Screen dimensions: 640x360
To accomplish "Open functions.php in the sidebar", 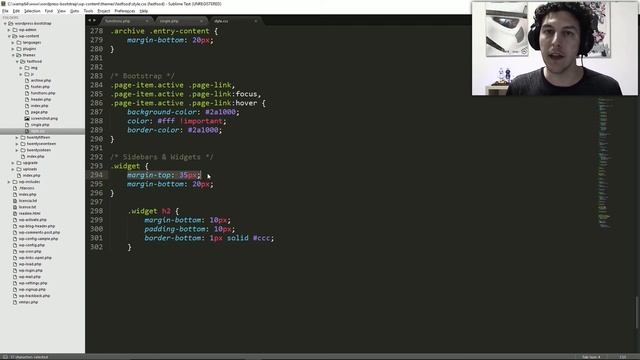I will point(43,93).
